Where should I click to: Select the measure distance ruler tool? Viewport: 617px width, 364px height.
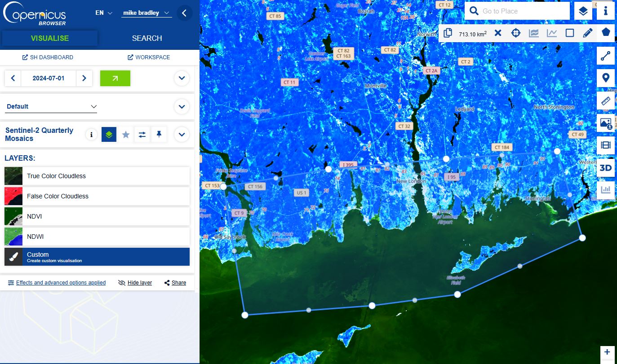point(605,101)
